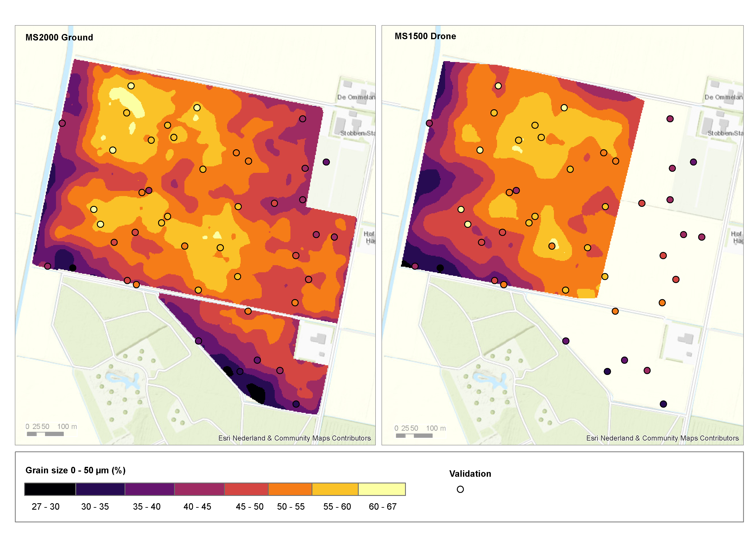Click the scale bar in the MS2000 Ground map
Viewport: 756px width, 534px height.
coord(45,434)
